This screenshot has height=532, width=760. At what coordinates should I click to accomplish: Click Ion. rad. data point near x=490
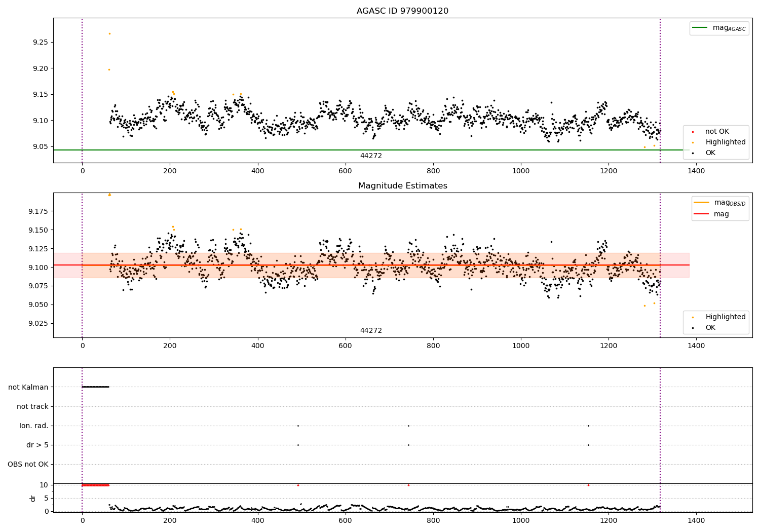(x=298, y=426)
